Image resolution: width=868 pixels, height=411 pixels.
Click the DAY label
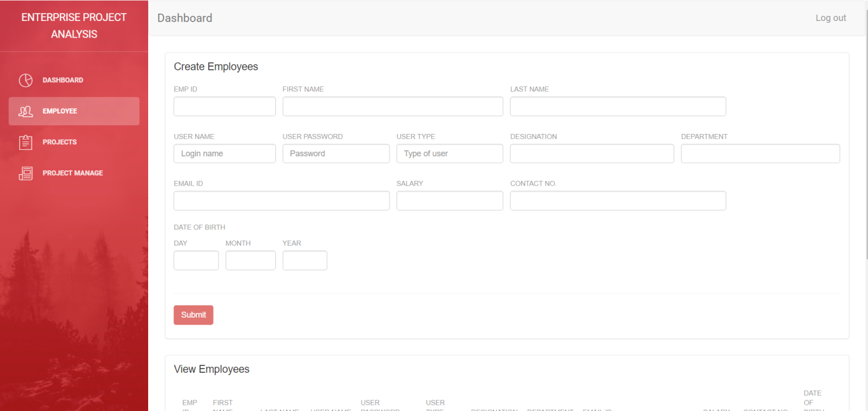tap(180, 243)
